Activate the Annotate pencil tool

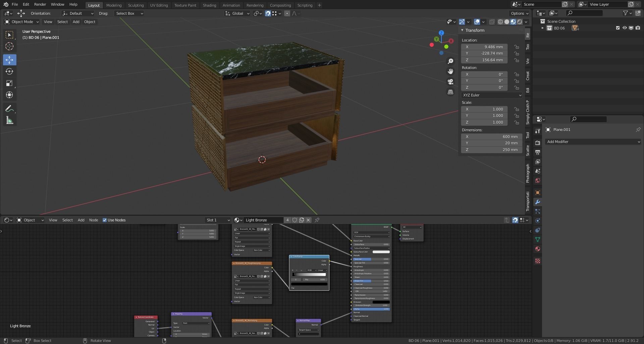(9, 109)
